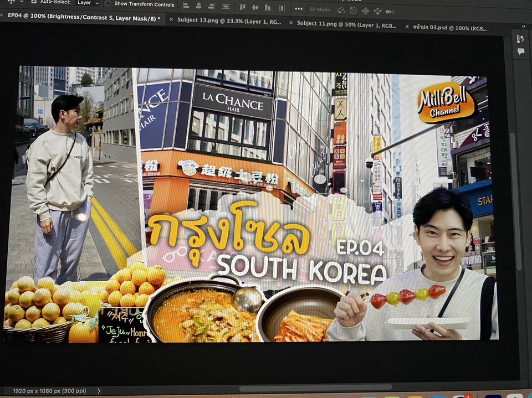Select the 3D roll camera icon
532x398 pixels.
(353, 10)
